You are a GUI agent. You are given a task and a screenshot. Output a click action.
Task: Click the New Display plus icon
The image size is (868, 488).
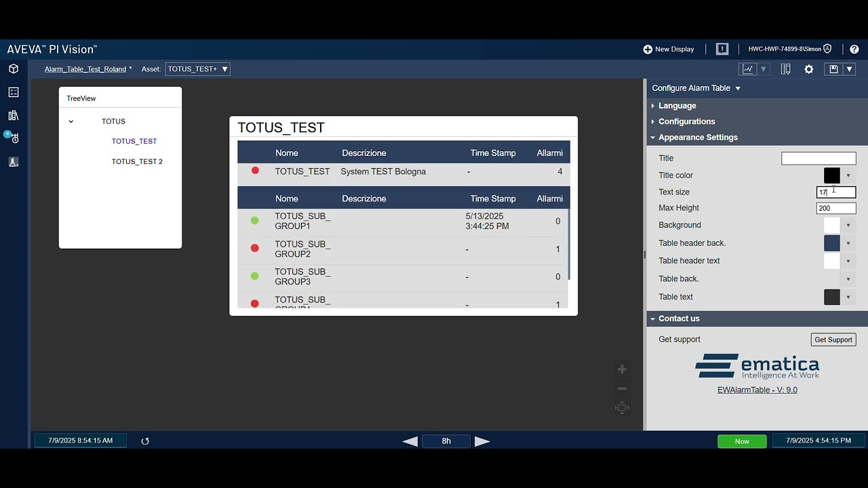point(648,49)
